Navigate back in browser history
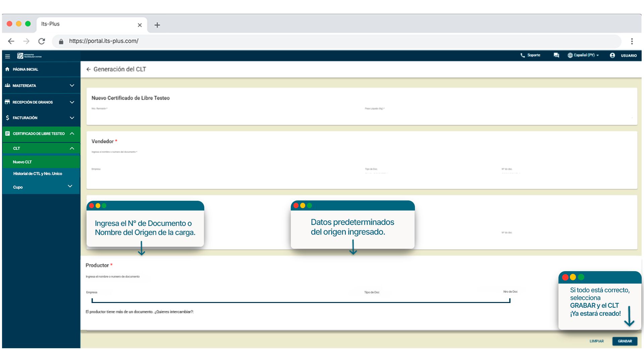This screenshot has width=644, height=362. [11, 41]
